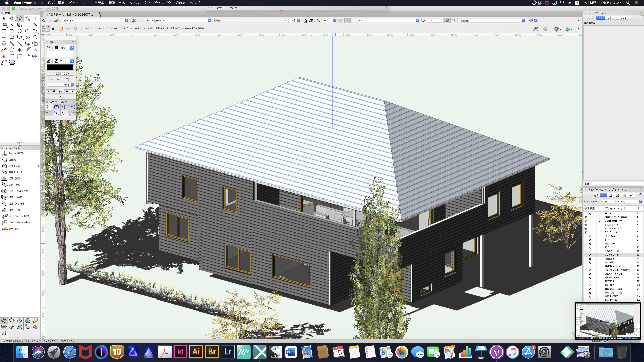
Task: Open the 3D2F屋根レイヤ layer dropdown
Action: click(209, 20)
